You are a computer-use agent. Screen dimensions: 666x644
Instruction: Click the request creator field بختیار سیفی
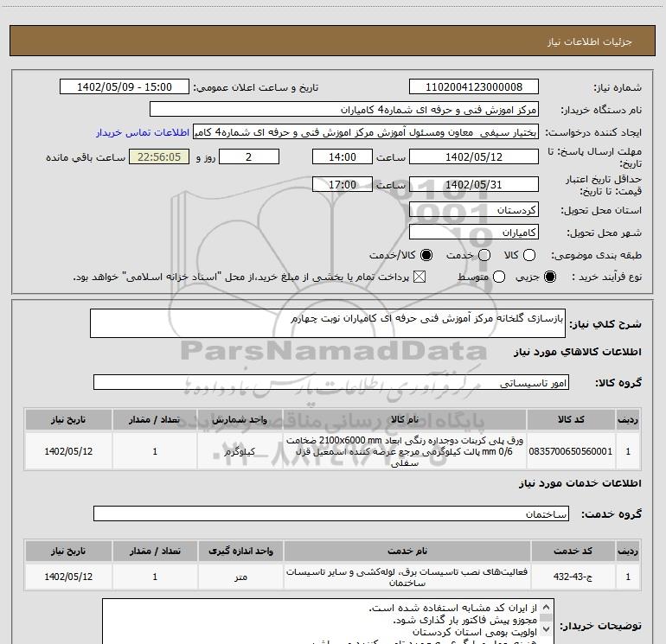point(366,132)
